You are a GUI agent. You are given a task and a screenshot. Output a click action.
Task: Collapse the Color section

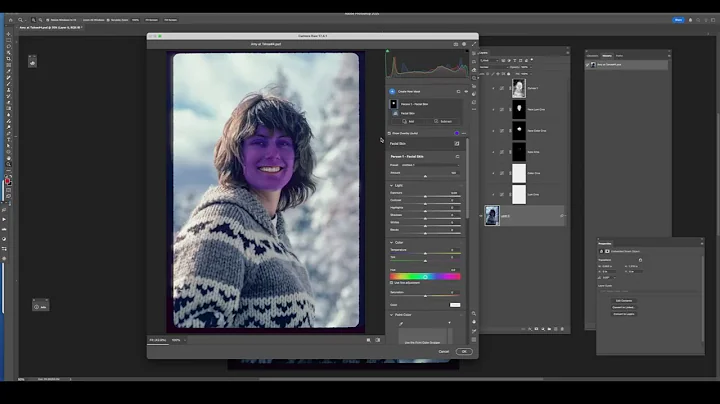click(392, 242)
